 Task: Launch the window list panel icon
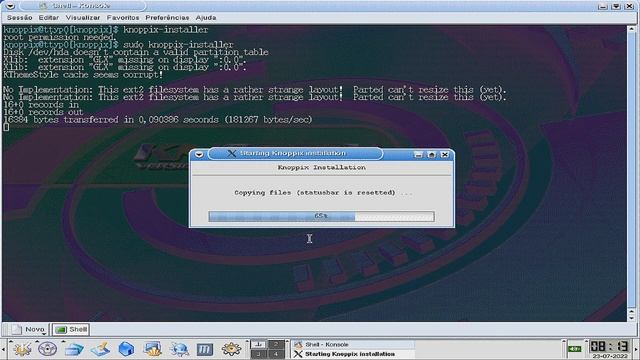click(x=74, y=349)
